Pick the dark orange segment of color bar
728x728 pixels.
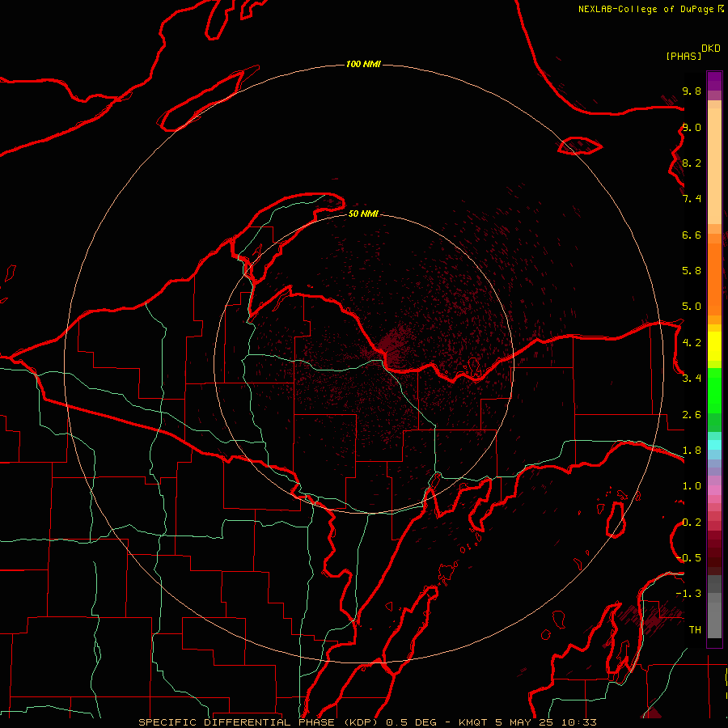(x=714, y=278)
